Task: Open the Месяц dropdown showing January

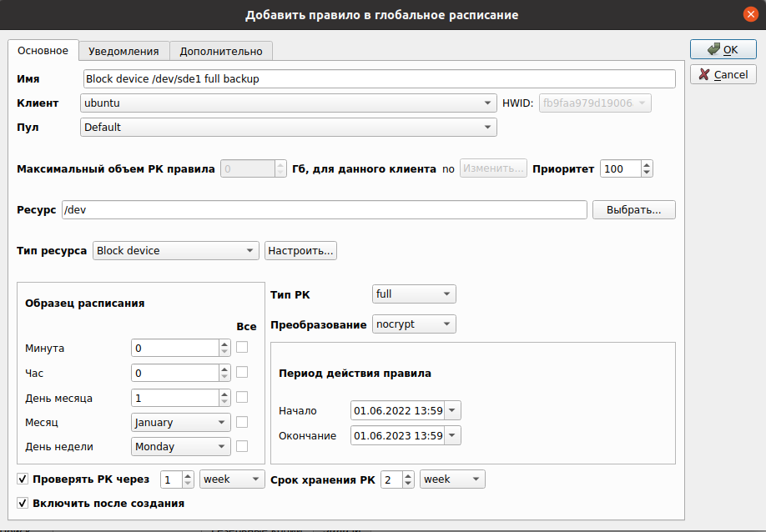Action: tap(181, 422)
